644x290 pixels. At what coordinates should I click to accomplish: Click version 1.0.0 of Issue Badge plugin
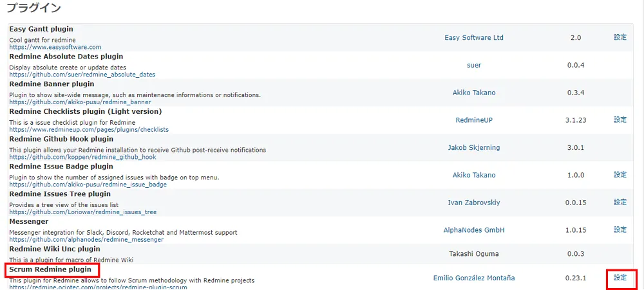576,175
